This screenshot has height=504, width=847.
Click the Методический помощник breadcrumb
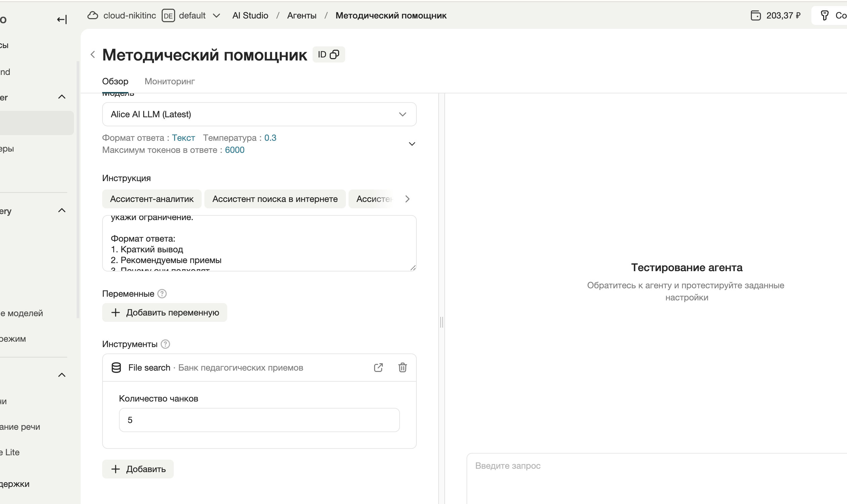(391, 15)
